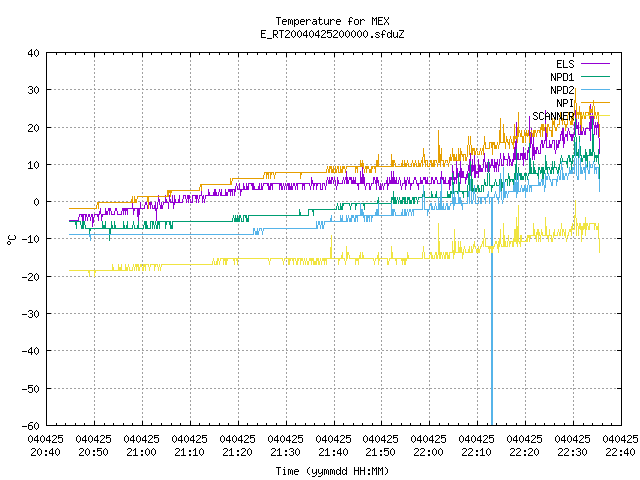The width and height of the screenshot is (640, 480).
Task: Click the x-axis tick label 21:40
Action: [x=333, y=452]
